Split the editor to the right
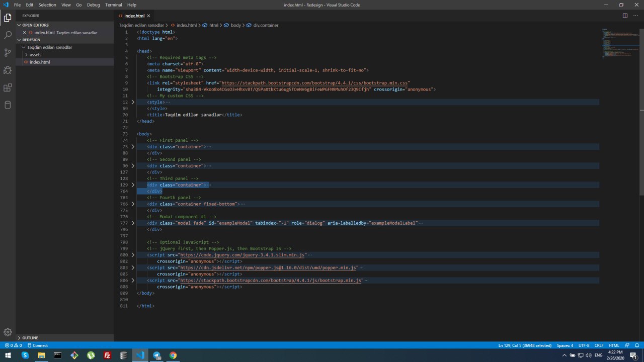This screenshot has width=644, height=362. [625, 16]
